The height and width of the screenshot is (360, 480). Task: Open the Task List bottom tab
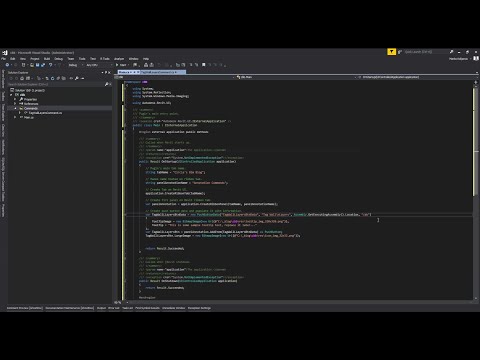[127, 308]
